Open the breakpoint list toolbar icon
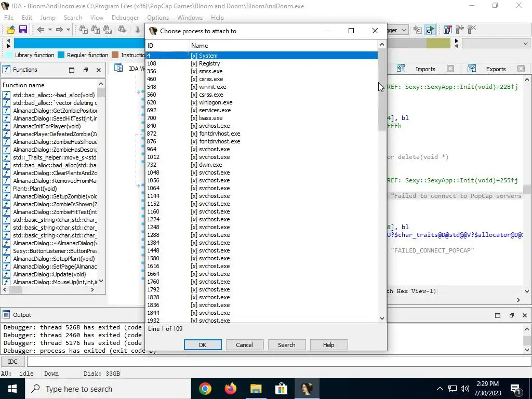The image size is (532, 399). [447, 30]
